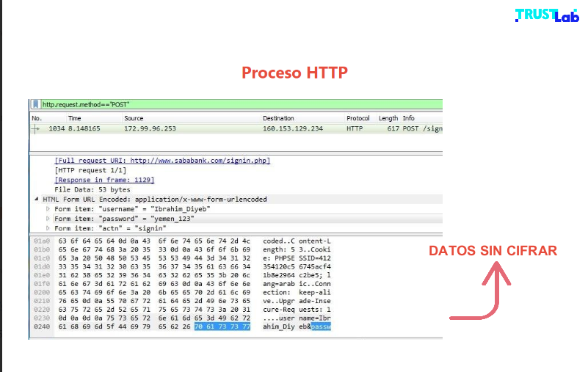This screenshot has width=588, height=372.
Task: Follow the Response in frame 1129 link
Action: coord(104,179)
